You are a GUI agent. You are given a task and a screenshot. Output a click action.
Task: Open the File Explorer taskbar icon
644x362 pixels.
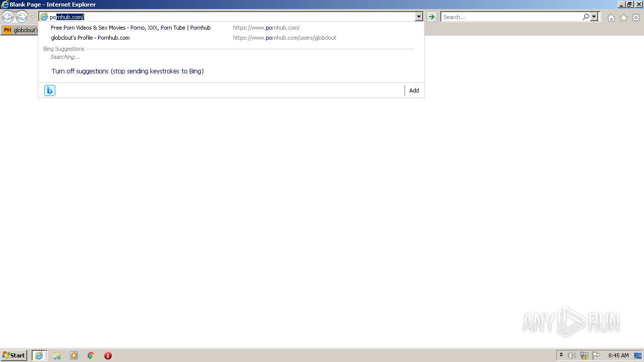click(x=57, y=355)
